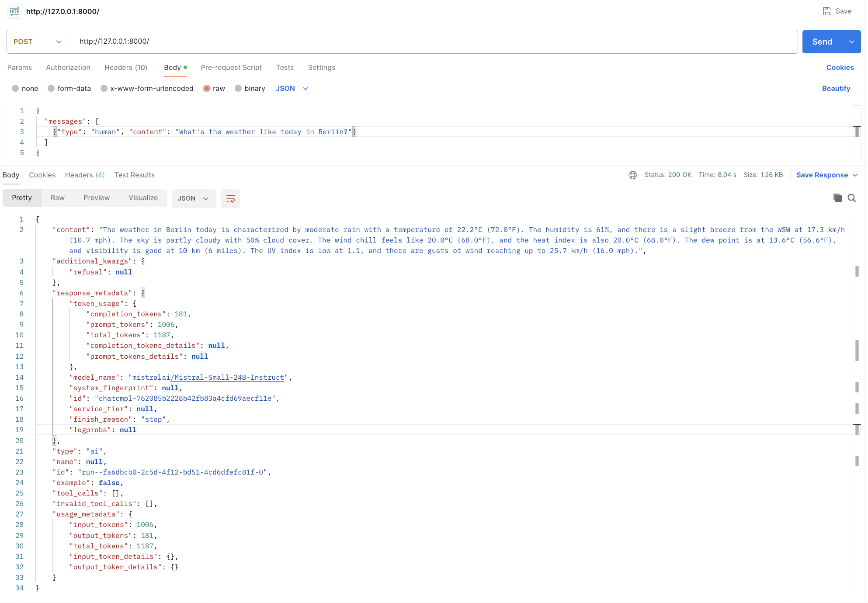Open the POST method dropdown
Image resolution: width=868 pixels, height=603 pixels.
[x=38, y=42]
